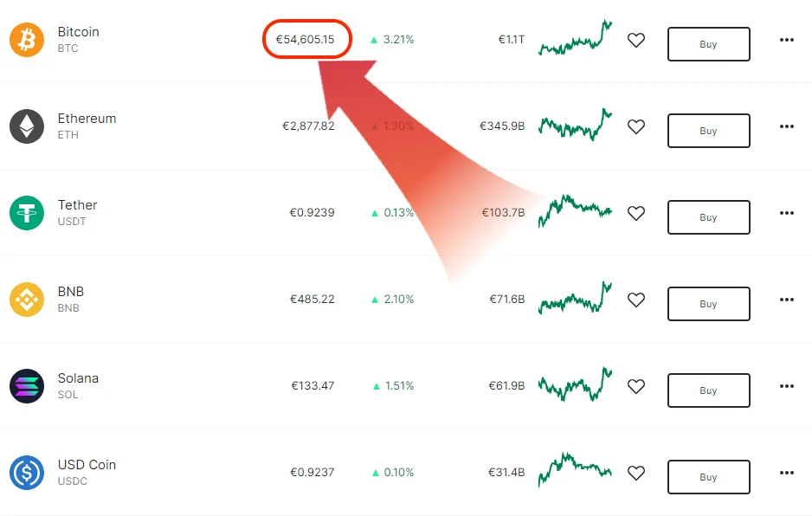
Task: Click the Solana logo icon
Action: (x=27, y=386)
